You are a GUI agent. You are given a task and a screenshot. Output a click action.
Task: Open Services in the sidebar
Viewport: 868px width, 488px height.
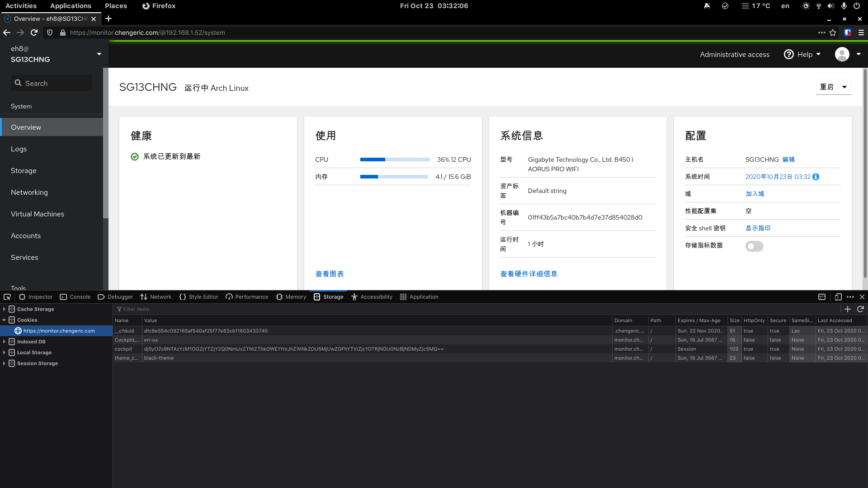24,257
